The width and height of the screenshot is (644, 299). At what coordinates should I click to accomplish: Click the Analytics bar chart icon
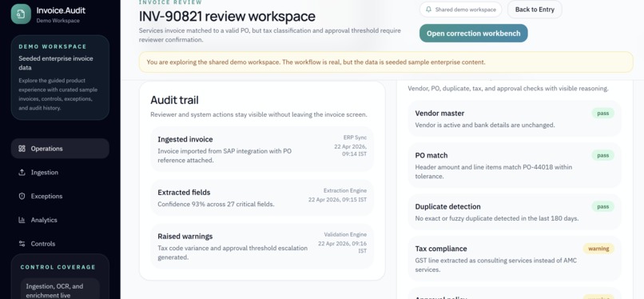(22, 220)
